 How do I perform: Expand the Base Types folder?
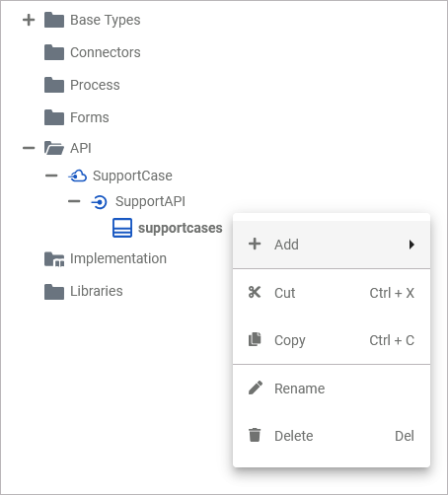[29, 20]
